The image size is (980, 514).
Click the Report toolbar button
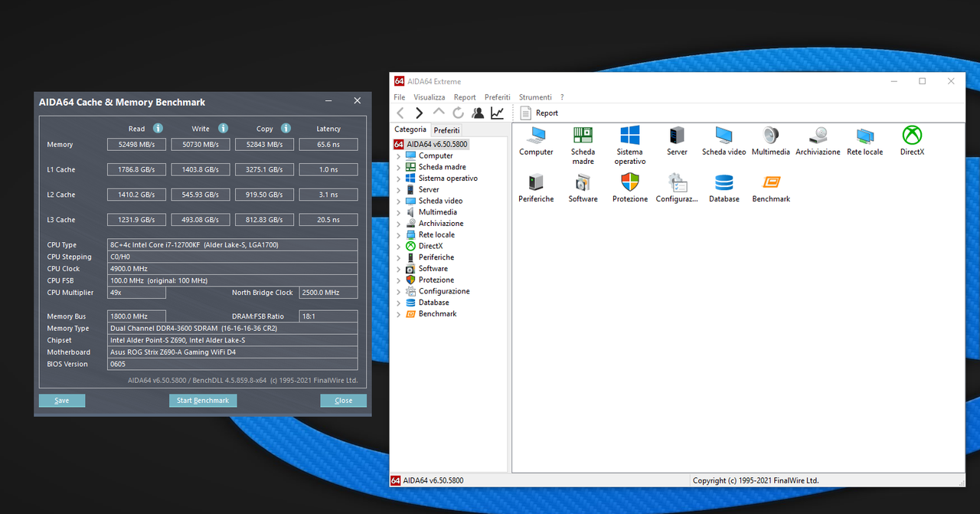click(539, 113)
